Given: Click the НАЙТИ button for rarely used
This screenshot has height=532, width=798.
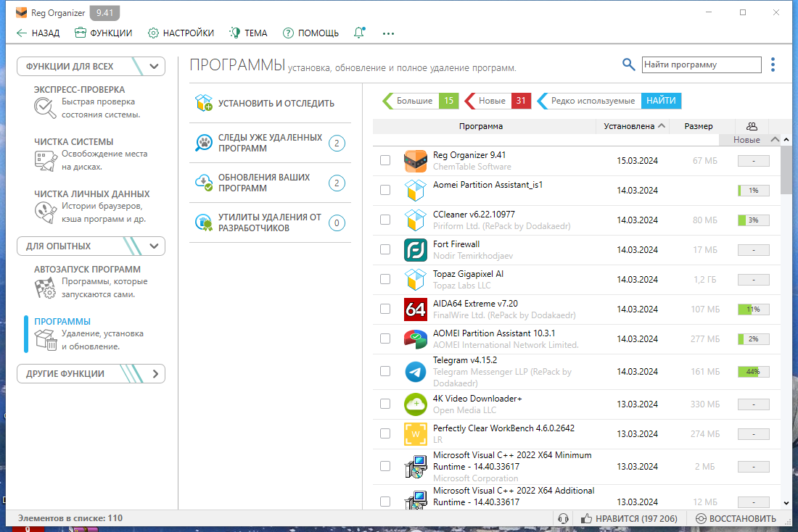Looking at the screenshot, I should (x=661, y=101).
